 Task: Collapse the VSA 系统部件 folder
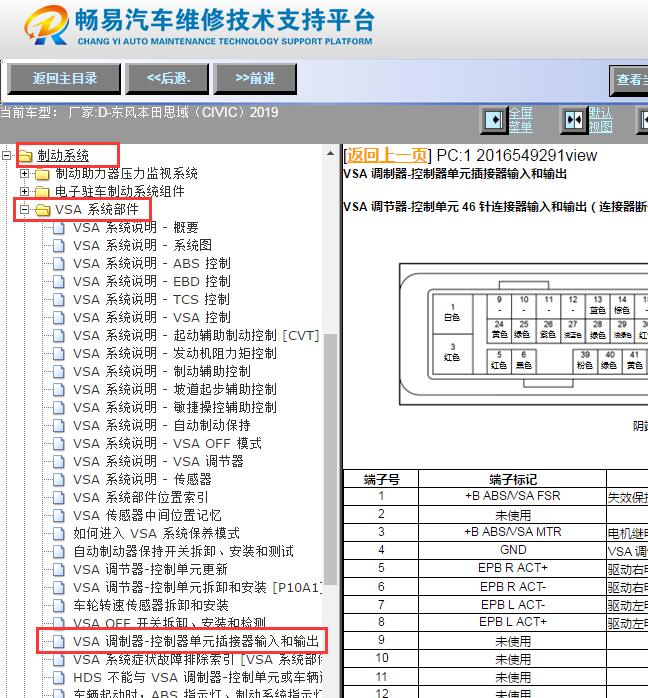24,209
